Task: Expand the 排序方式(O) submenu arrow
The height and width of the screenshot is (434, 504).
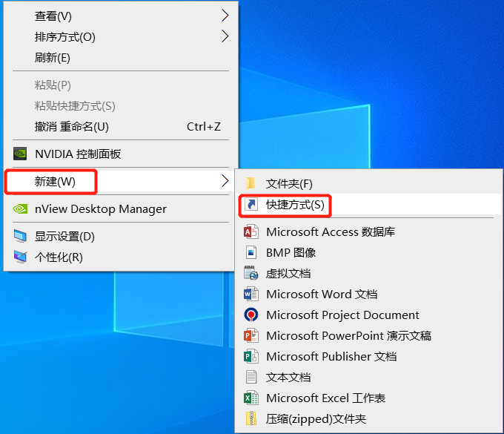Action: [x=225, y=36]
